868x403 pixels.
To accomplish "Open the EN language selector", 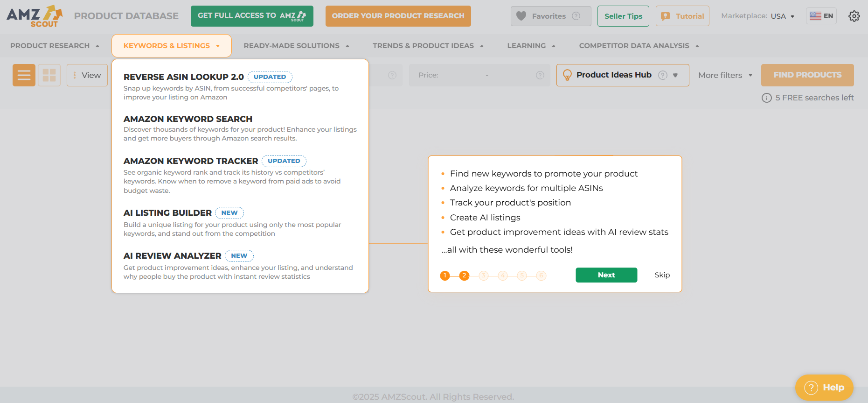I will tap(821, 16).
